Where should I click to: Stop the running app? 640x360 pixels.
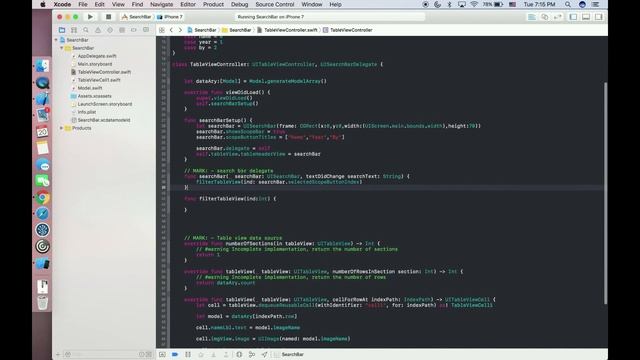click(x=108, y=17)
